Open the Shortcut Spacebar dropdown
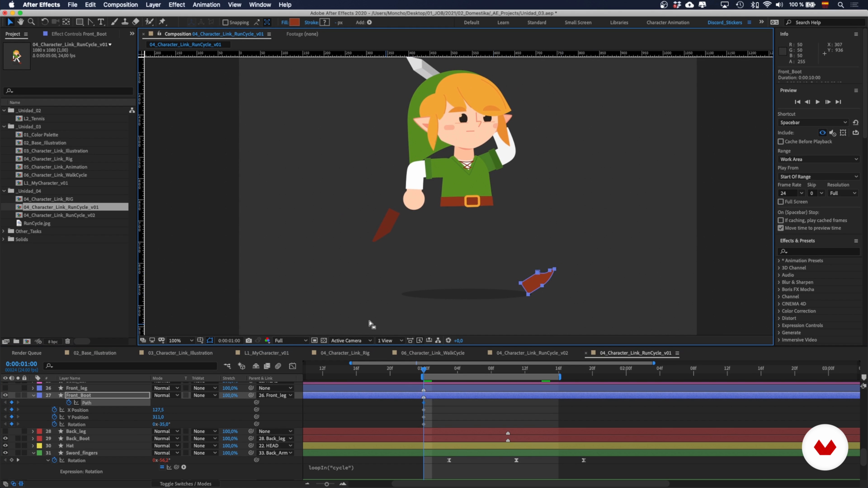Screen dimensions: 868x488 point(814,123)
